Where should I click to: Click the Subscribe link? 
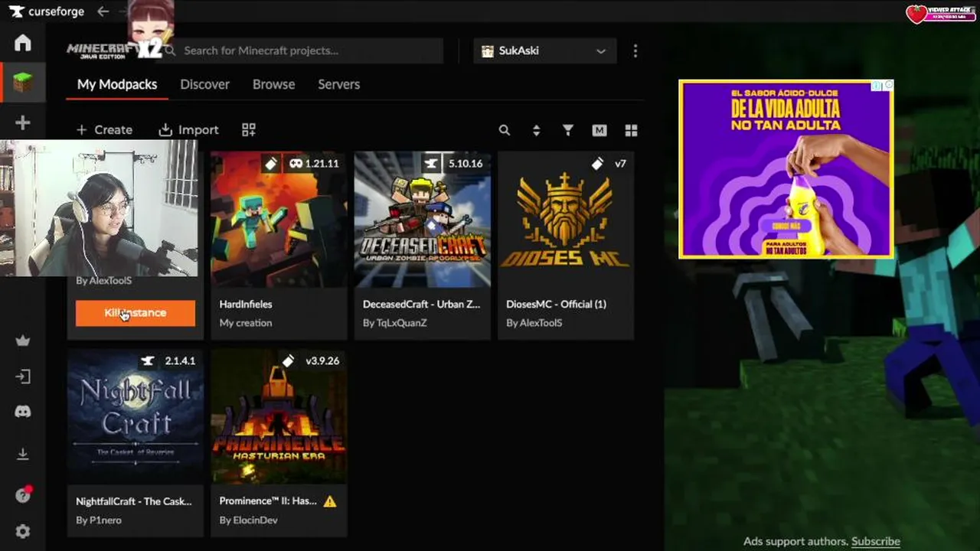[x=875, y=541]
